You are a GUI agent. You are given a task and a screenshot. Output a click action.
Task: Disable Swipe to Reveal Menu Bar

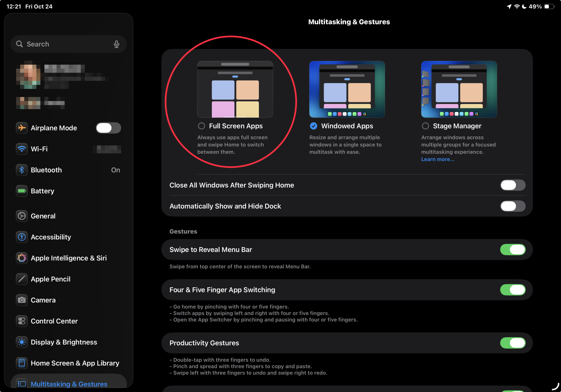512,250
